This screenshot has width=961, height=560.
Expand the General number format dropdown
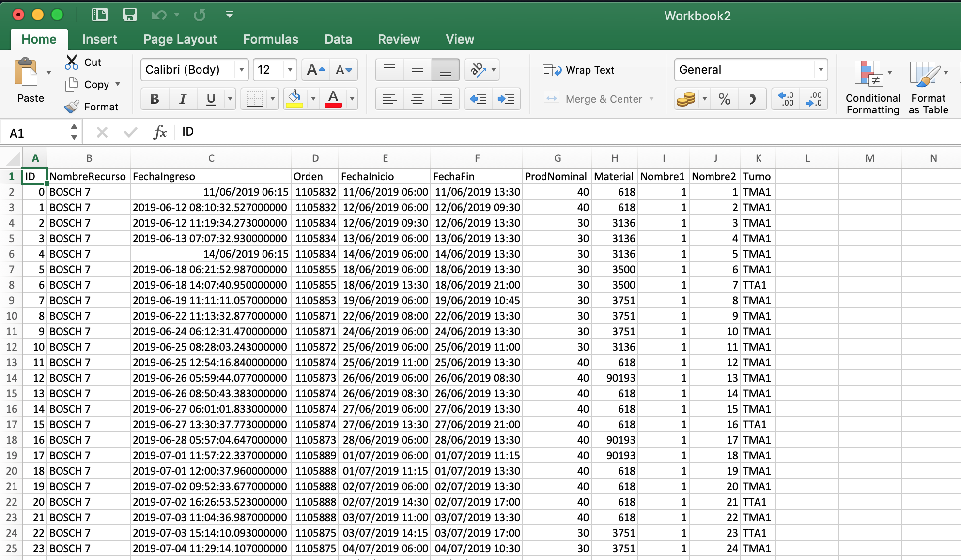coord(821,70)
